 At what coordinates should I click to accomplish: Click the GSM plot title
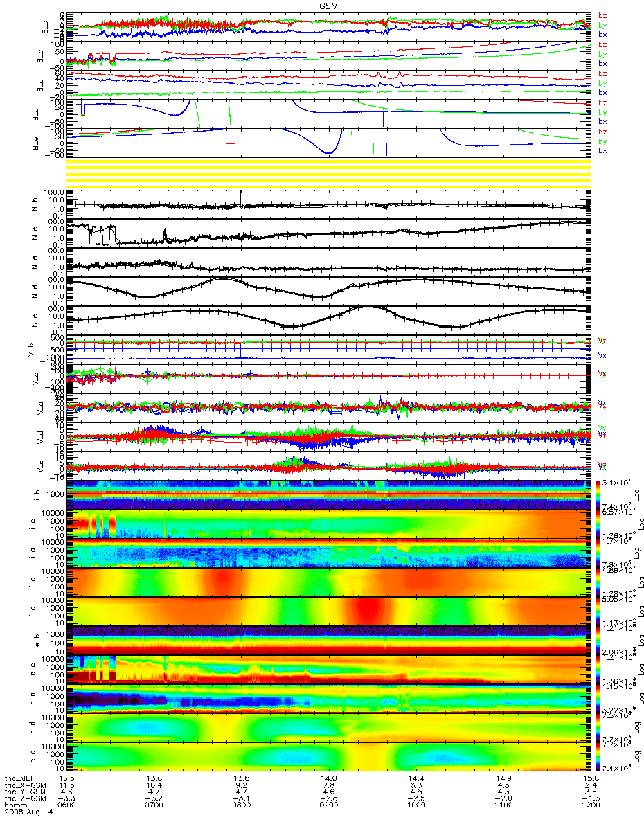coord(329,6)
